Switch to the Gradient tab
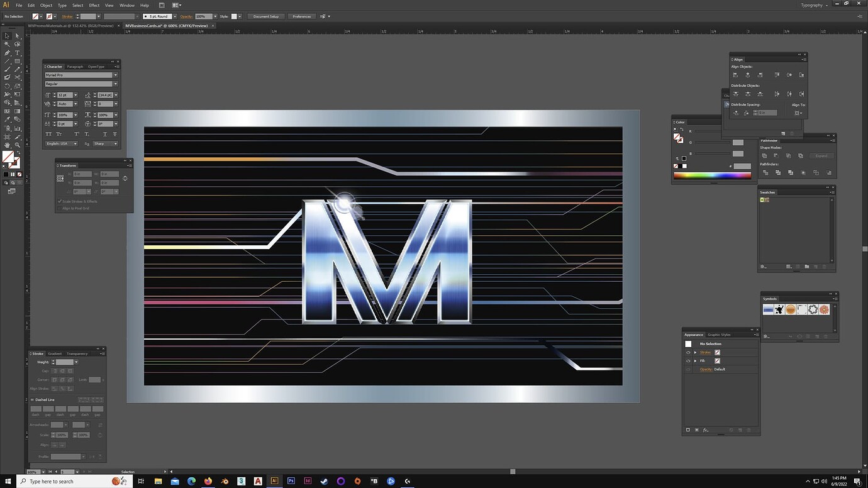This screenshot has width=868, height=488. coord(55,353)
